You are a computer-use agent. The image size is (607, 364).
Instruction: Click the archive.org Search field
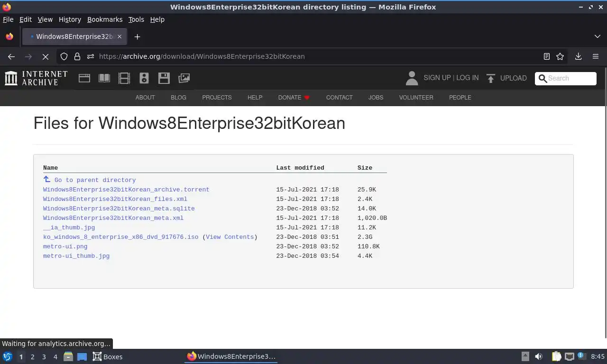click(566, 78)
